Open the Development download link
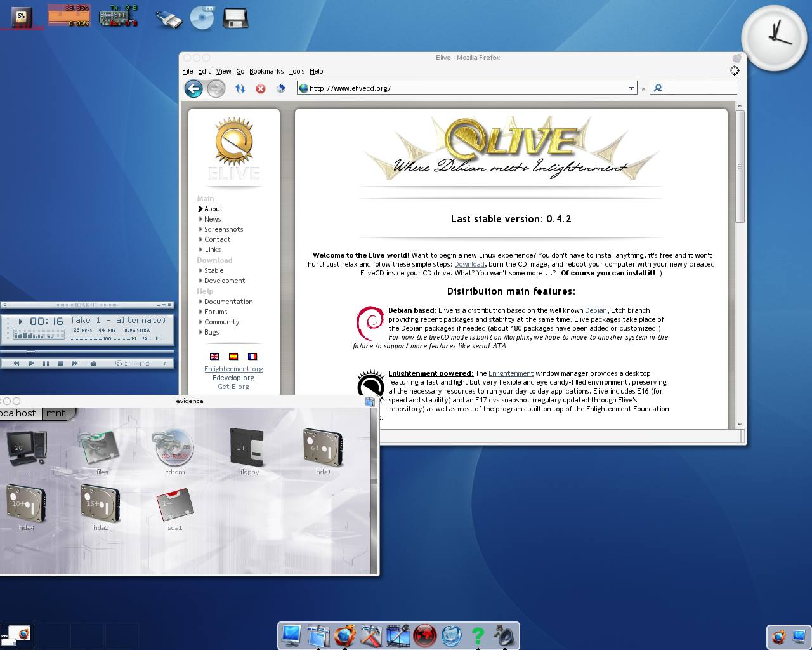 click(225, 281)
